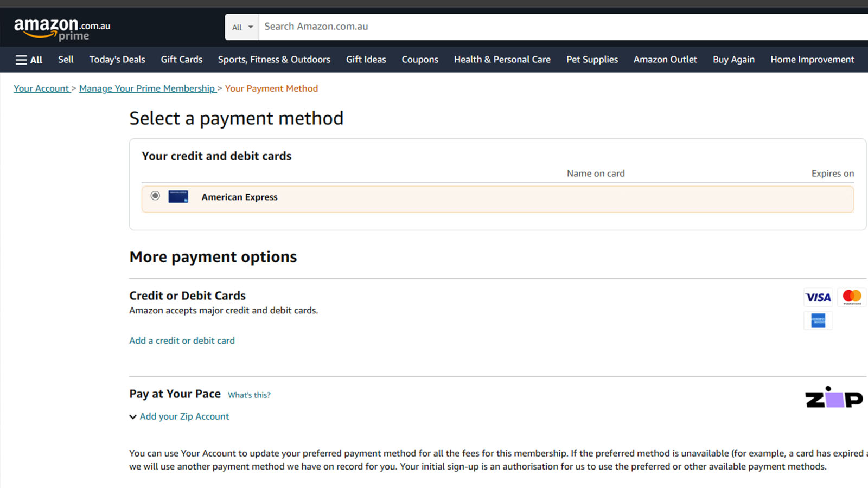Click the Amazon.com.au prime logo
The width and height of the screenshot is (868, 488).
[x=62, y=29]
